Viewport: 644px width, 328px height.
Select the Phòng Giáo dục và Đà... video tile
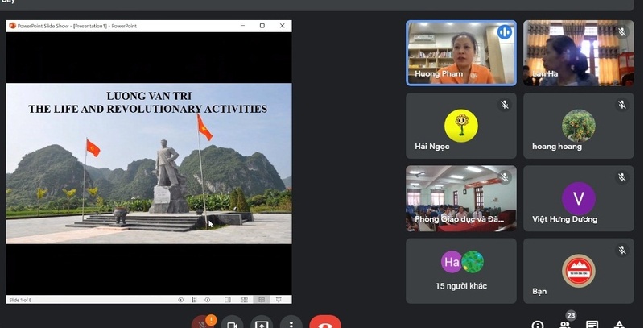[x=461, y=198]
